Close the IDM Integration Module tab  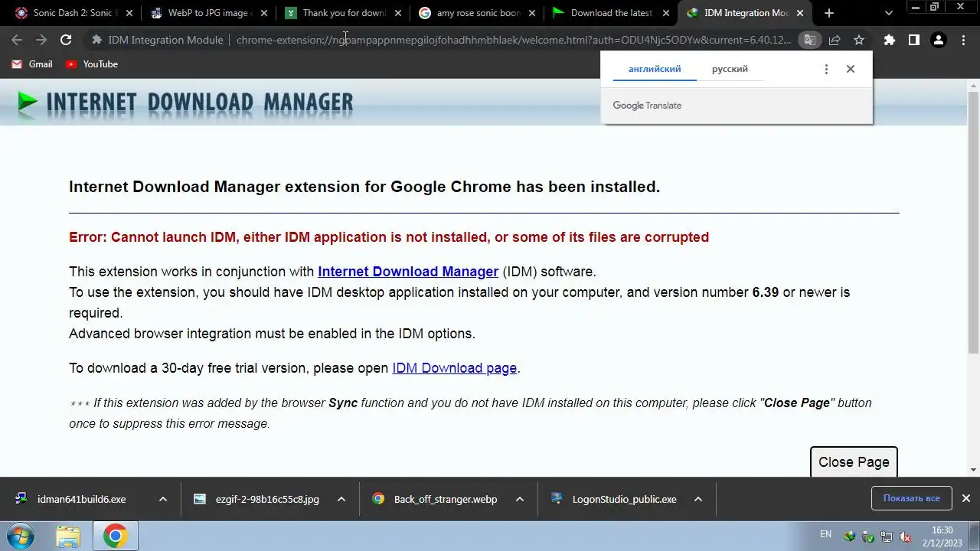(800, 13)
